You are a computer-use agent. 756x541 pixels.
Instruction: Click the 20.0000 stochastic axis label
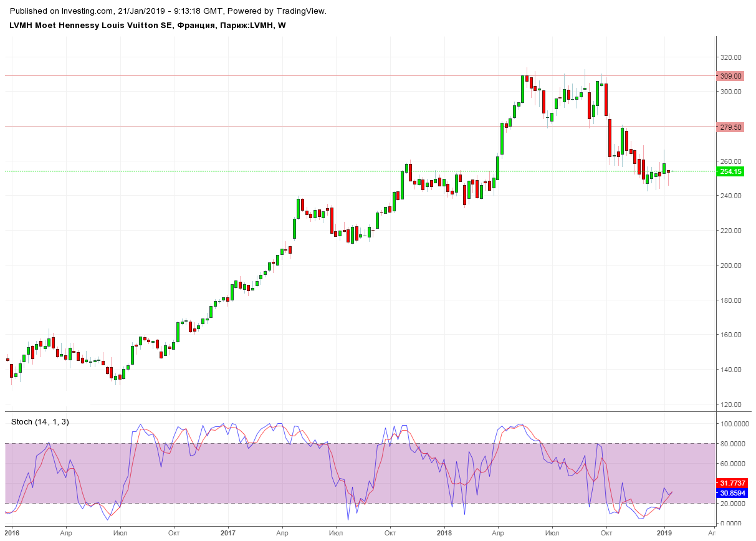(x=732, y=504)
